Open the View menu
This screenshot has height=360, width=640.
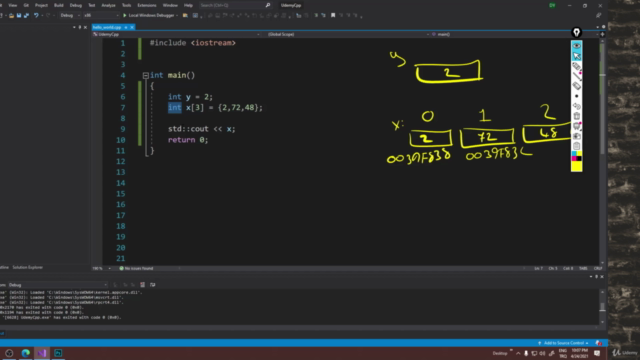click(x=13, y=5)
